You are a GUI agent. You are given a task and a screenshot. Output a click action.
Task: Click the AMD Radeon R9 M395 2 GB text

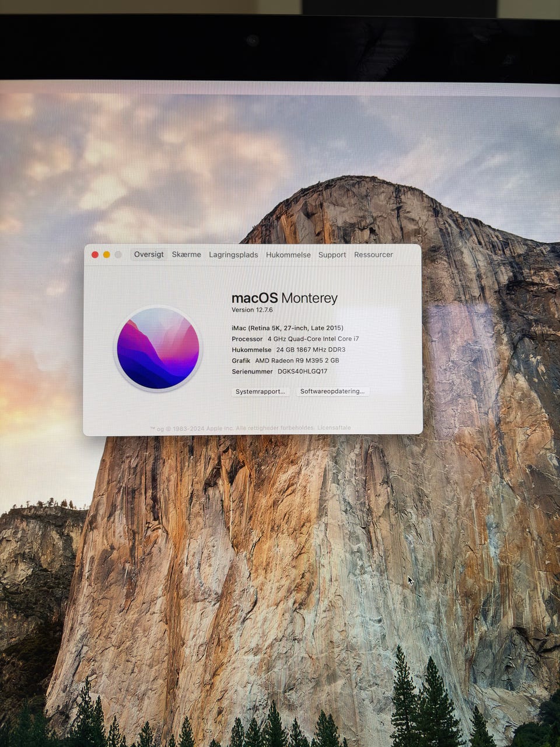coord(297,361)
